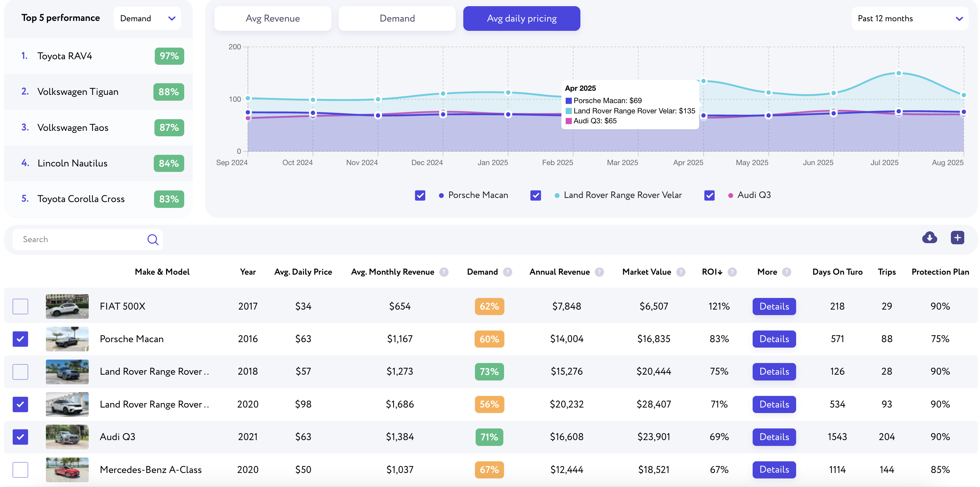Toggle Porsche Macan legend checkbox in chart
This screenshot has height=487, width=980.
[x=420, y=195]
